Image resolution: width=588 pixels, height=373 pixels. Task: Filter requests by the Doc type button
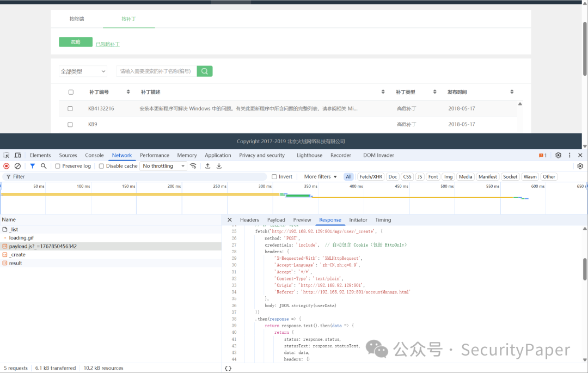pyautogui.click(x=393, y=176)
